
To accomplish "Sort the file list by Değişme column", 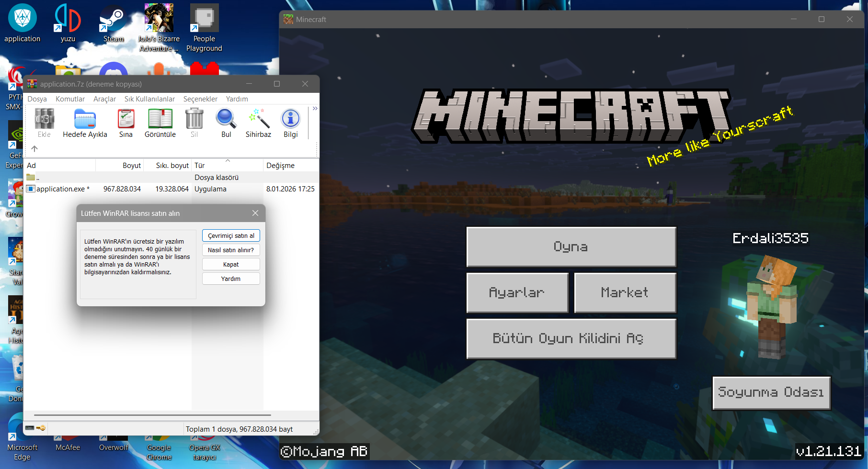I will [x=291, y=165].
